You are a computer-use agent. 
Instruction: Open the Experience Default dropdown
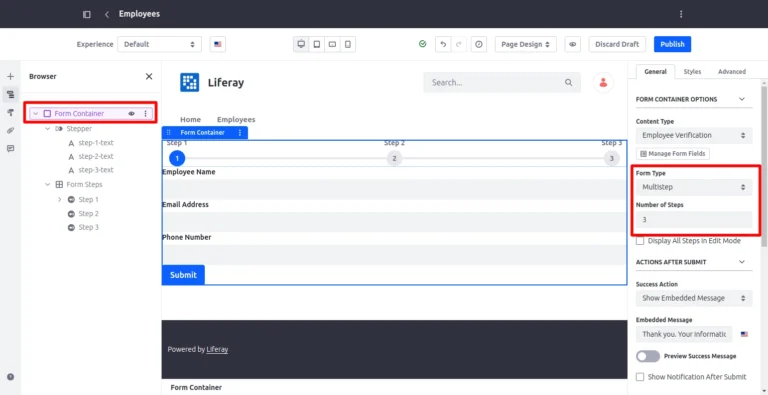pyautogui.click(x=159, y=44)
